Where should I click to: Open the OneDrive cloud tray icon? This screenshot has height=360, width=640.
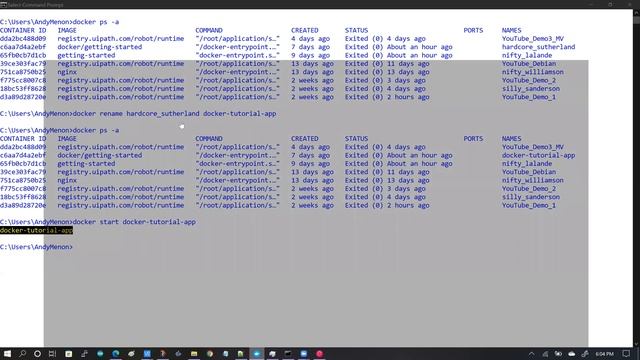[571, 354]
